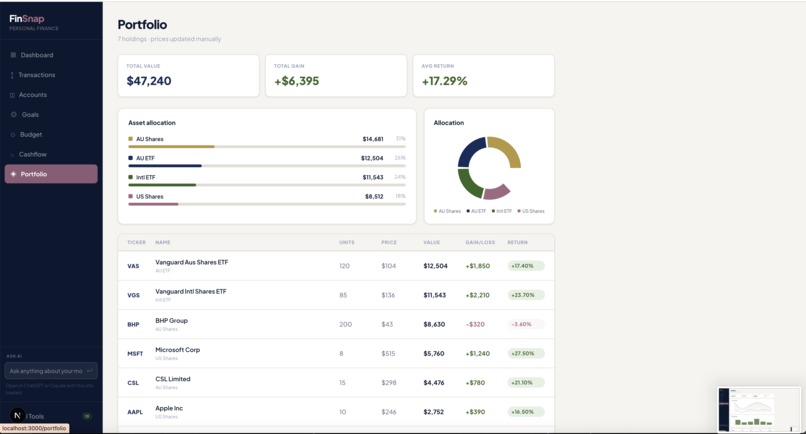806x434 pixels.
Task: Navigate to Goals page
Action: pyautogui.click(x=51, y=115)
